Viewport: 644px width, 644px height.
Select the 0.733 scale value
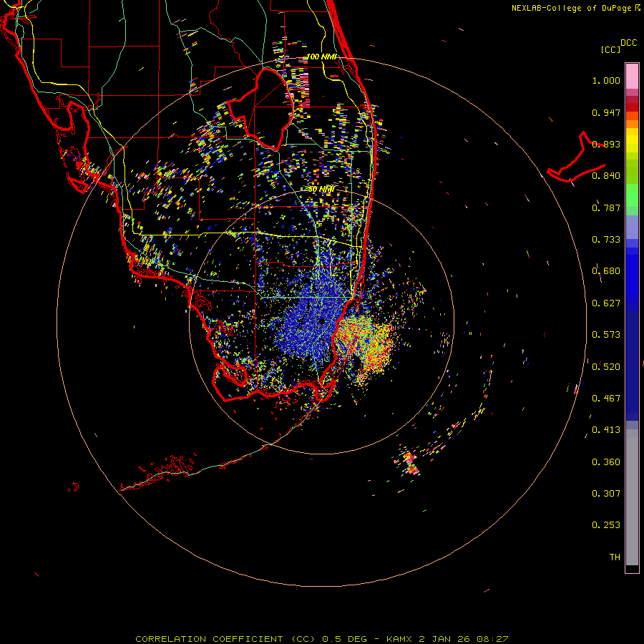pos(606,240)
